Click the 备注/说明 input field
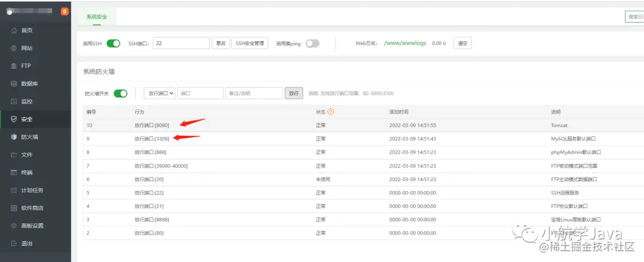Screen dimensions: 644x262 click(x=254, y=93)
